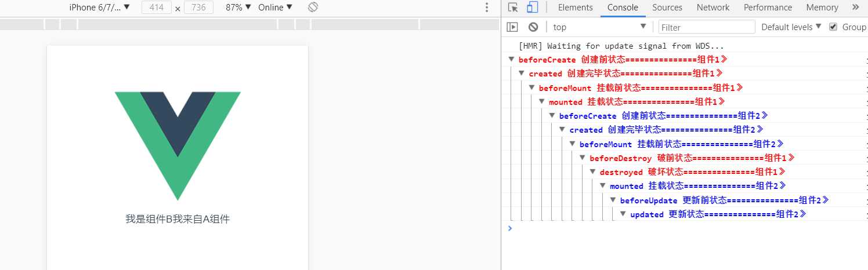Toggle the Group similar checkbox
Screen dimensions: 868x270
click(x=833, y=27)
